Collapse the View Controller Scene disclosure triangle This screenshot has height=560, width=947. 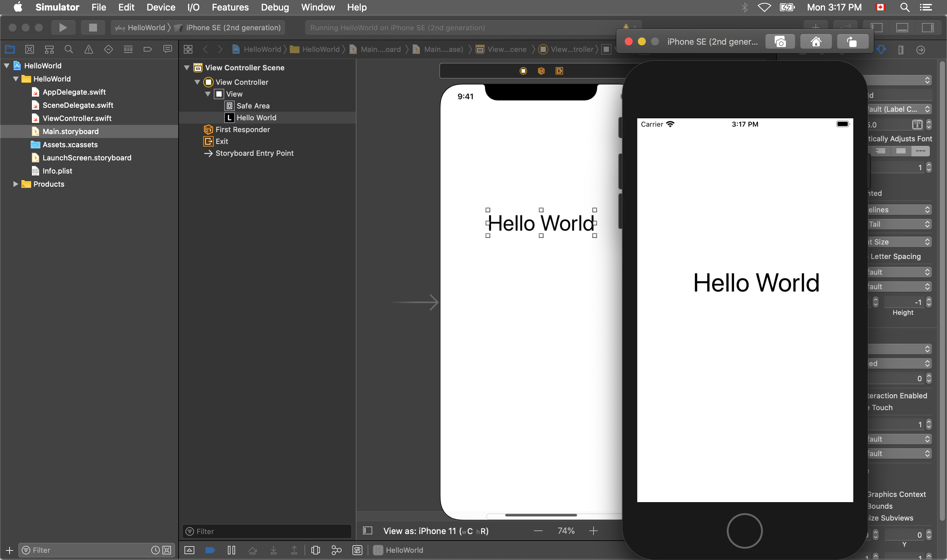[x=187, y=68]
